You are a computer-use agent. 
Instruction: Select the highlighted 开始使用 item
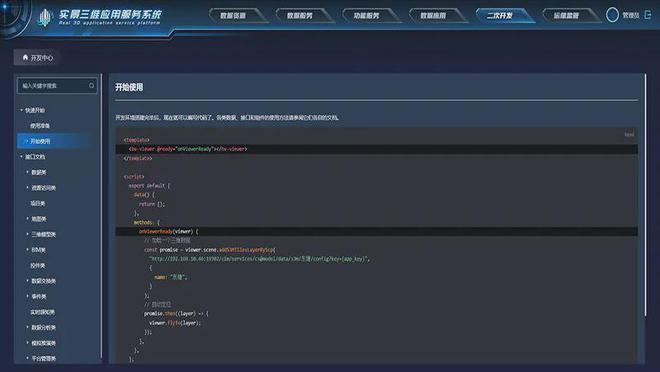pyautogui.click(x=55, y=141)
